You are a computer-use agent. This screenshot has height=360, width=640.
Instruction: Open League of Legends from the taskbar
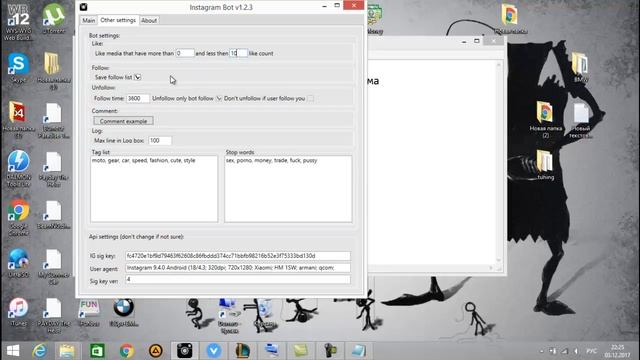pos(242,351)
